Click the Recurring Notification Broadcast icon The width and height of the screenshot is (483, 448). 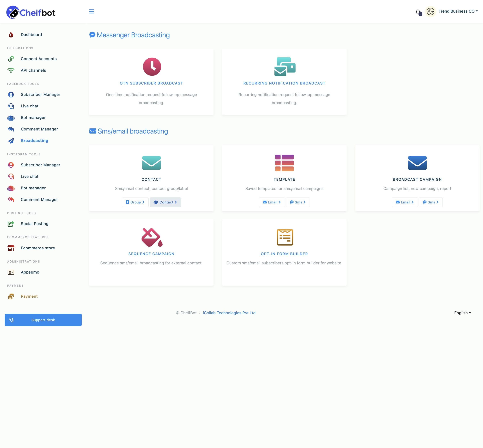(x=284, y=66)
